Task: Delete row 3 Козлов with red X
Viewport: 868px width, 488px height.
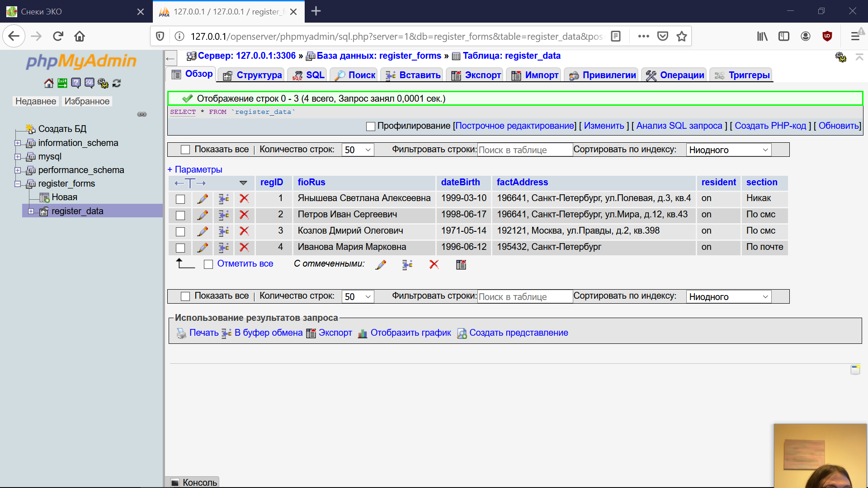Action: tap(244, 231)
